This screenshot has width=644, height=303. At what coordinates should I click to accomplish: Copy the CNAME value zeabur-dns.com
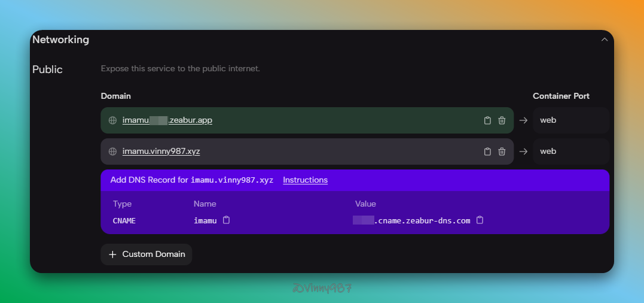click(x=480, y=220)
